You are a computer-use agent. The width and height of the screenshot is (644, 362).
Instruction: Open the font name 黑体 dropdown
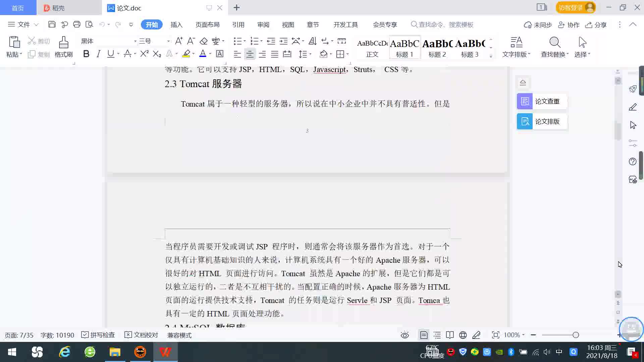tap(135, 41)
